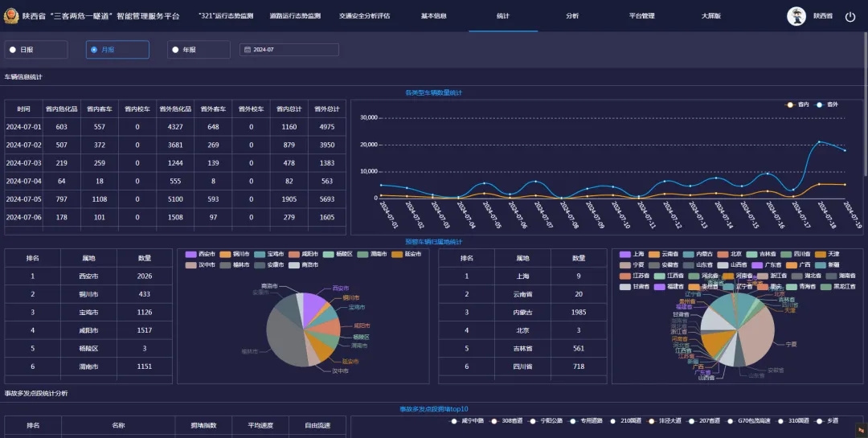Toggle the 省外 line series legend marker
The height and width of the screenshot is (438, 868).
(x=821, y=104)
